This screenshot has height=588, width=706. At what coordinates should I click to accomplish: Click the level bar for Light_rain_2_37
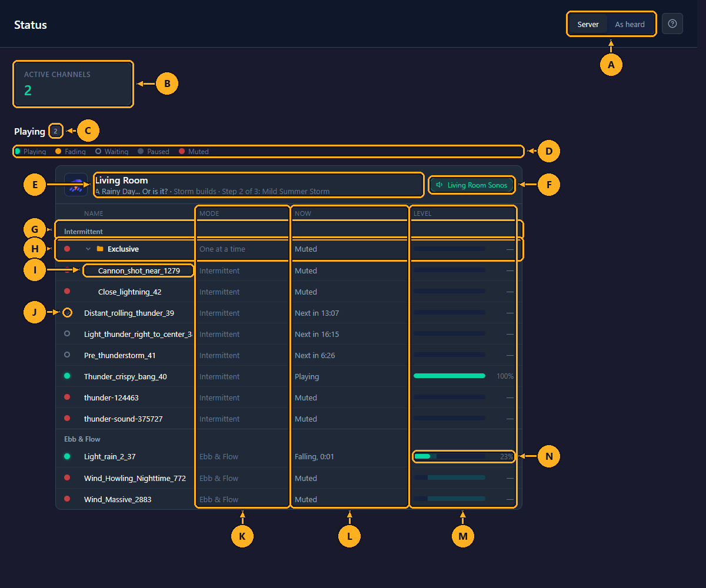tap(449, 456)
